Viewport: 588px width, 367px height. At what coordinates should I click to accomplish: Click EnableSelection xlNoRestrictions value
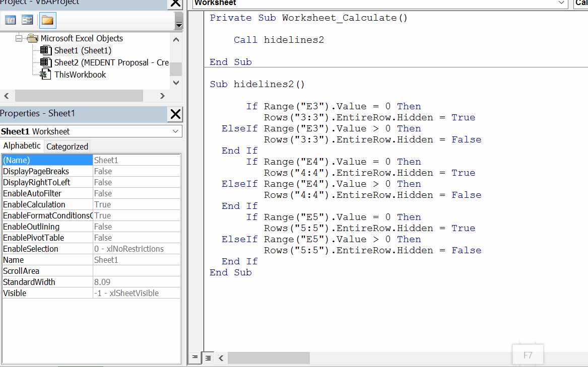pyautogui.click(x=137, y=249)
